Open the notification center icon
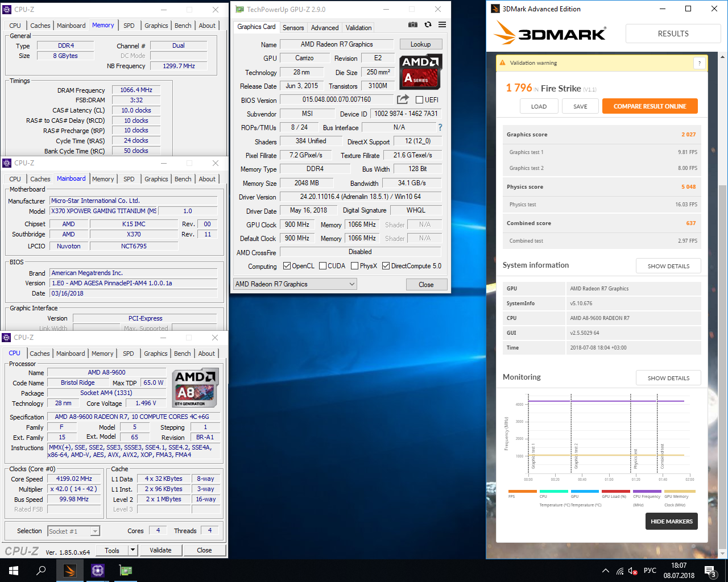Image resolution: width=728 pixels, height=582 pixels. pos(709,571)
